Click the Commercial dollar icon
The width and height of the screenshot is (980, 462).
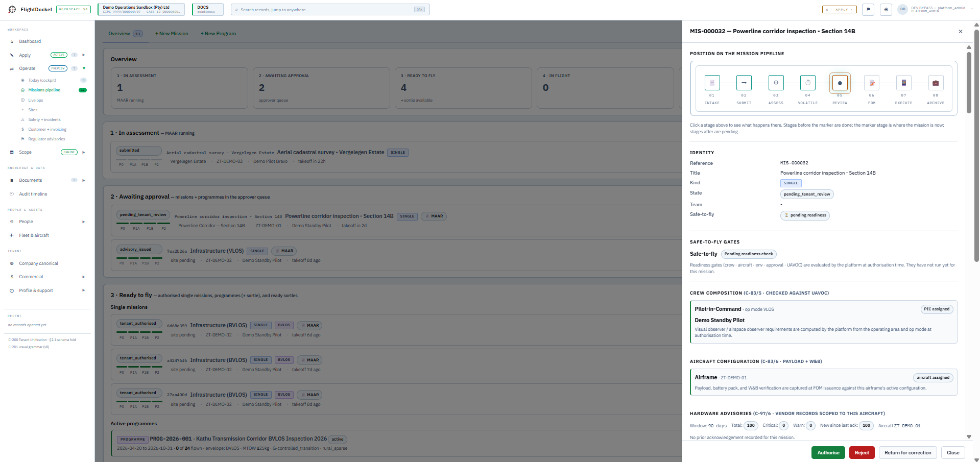(12, 277)
